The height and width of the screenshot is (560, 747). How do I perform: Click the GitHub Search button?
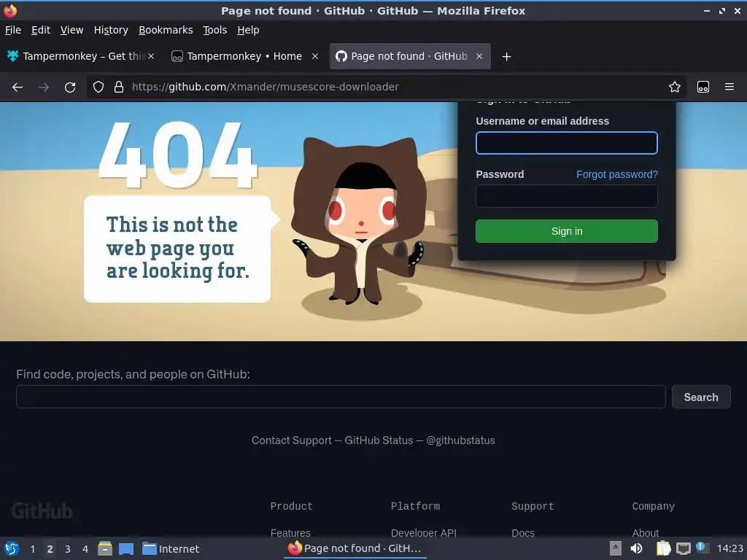click(x=701, y=397)
